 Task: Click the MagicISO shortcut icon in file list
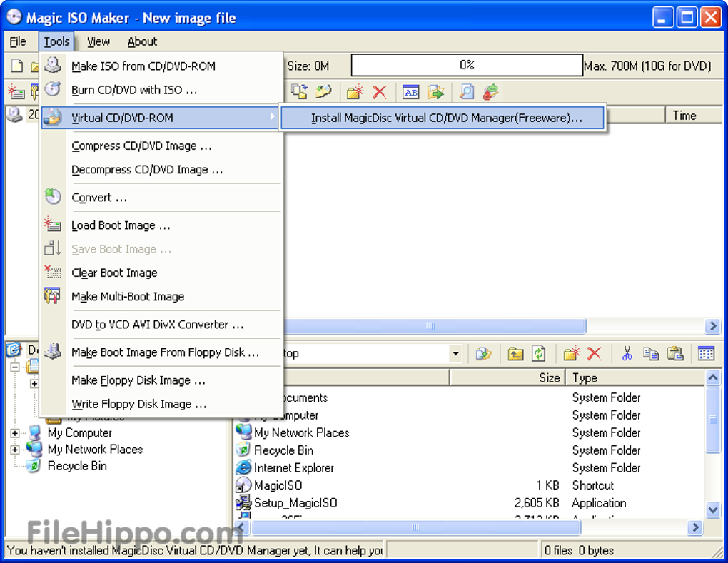tap(243, 485)
